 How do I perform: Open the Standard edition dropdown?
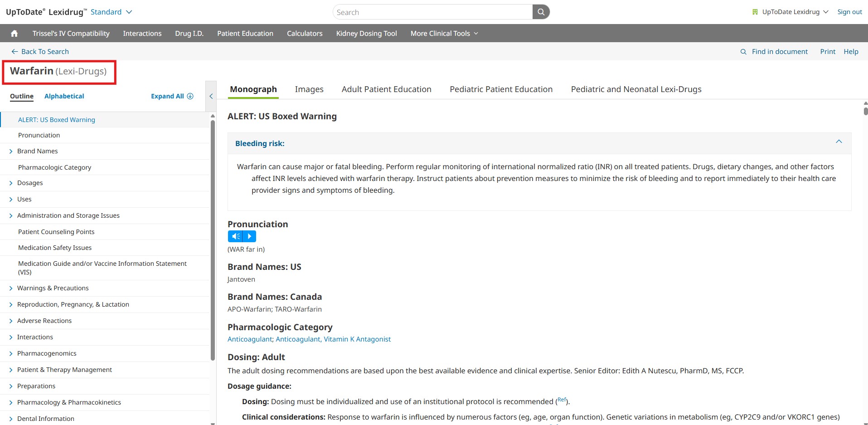(111, 12)
